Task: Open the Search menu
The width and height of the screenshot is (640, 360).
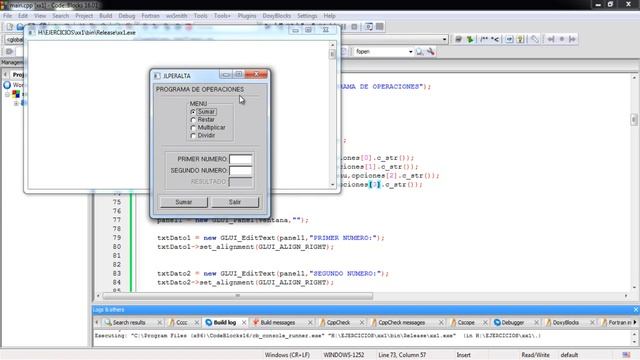Action: click(x=60, y=16)
